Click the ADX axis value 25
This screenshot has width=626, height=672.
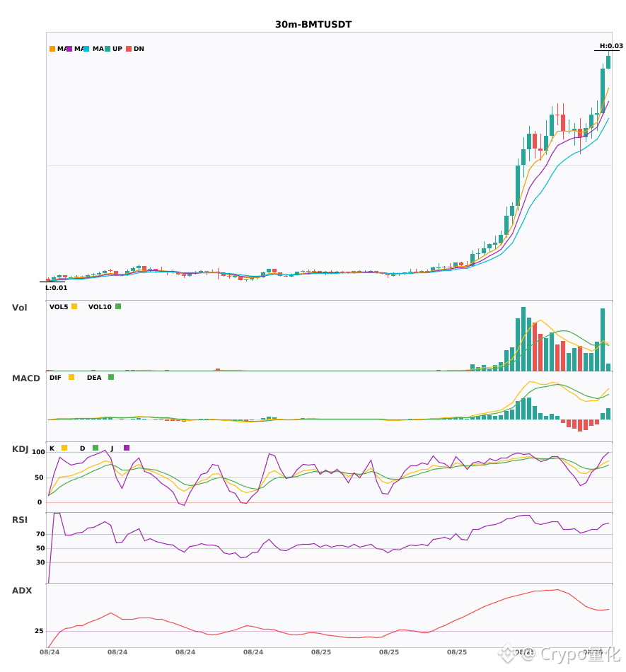(x=39, y=631)
